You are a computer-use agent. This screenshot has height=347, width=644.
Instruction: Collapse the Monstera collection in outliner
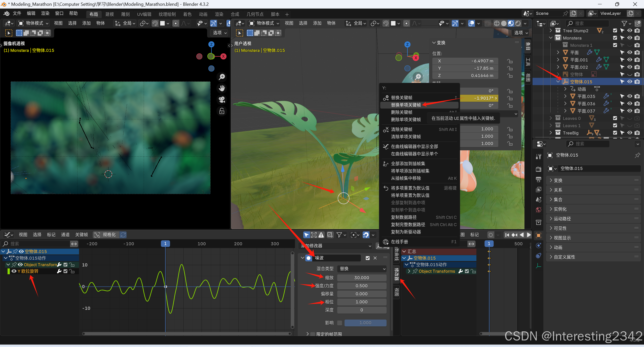tap(551, 38)
